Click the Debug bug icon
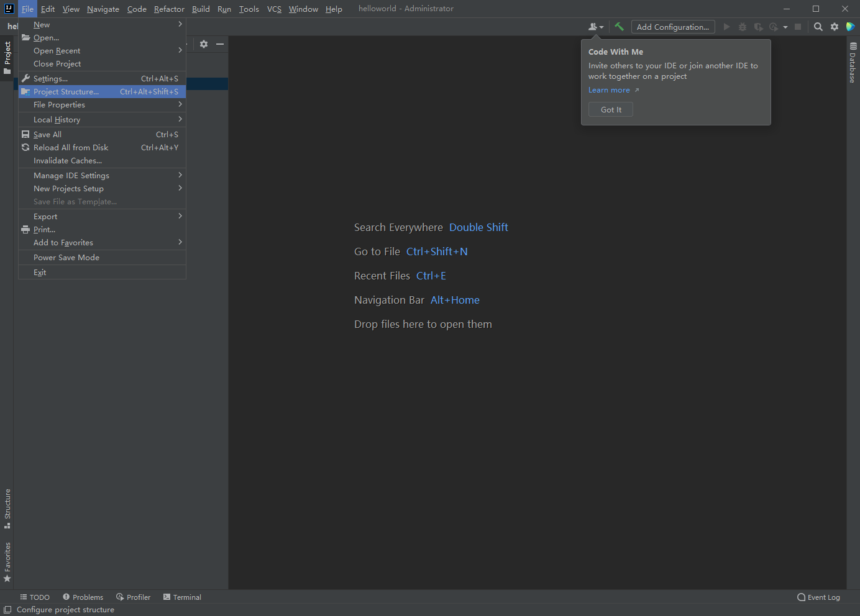The height and width of the screenshot is (616, 860). (743, 27)
